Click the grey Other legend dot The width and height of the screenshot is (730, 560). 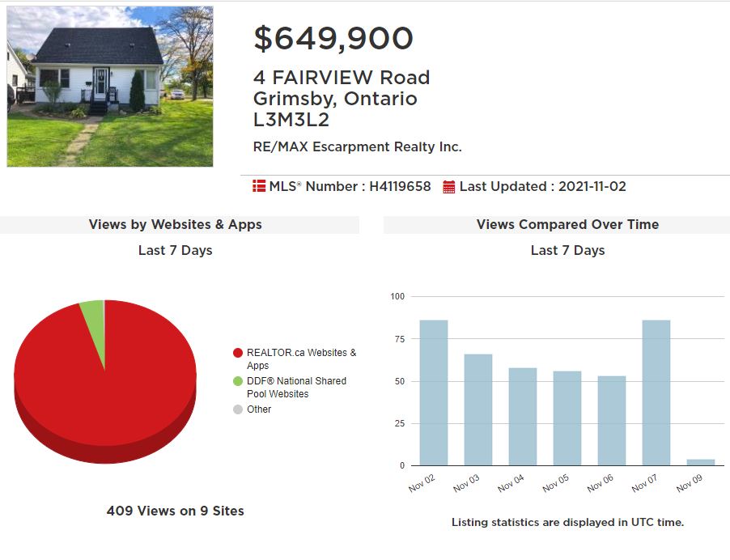(238, 409)
